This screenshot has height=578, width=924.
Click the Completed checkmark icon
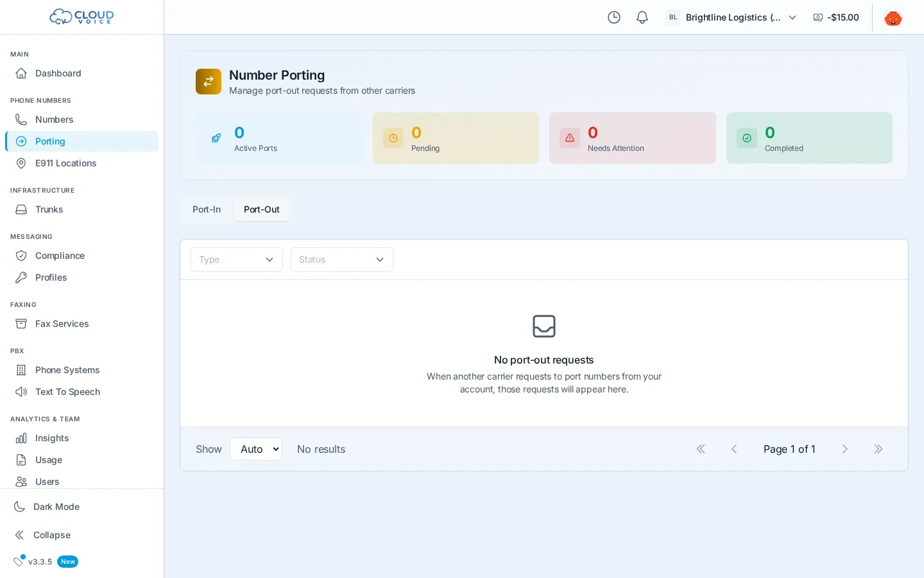tap(747, 138)
